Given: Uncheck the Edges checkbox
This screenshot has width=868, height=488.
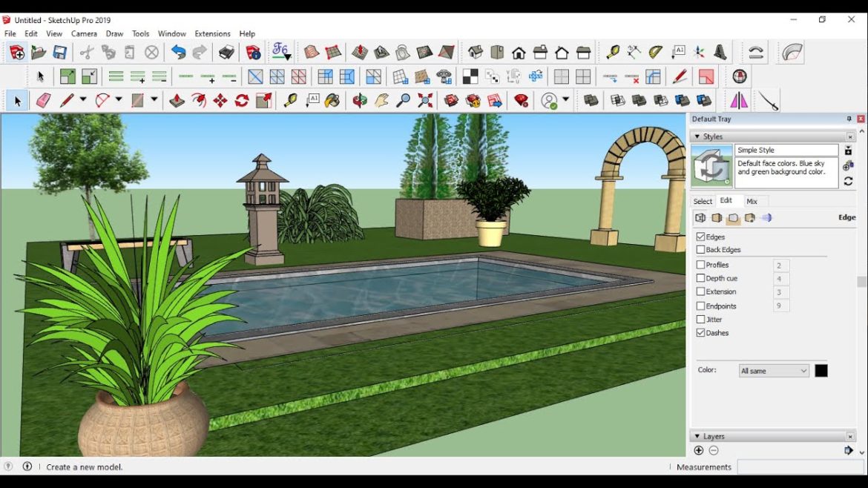Looking at the screenshot, I should point(700,237).
